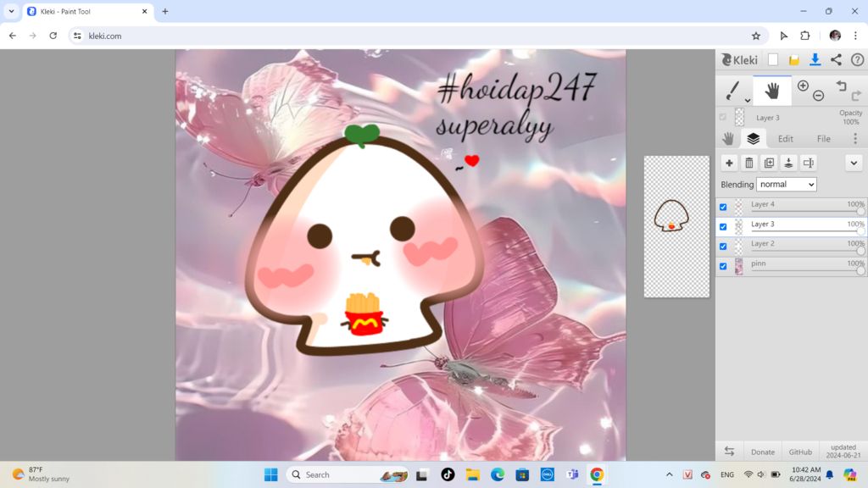
Task: Duplicate the selected layer
Action: [769, 163]
